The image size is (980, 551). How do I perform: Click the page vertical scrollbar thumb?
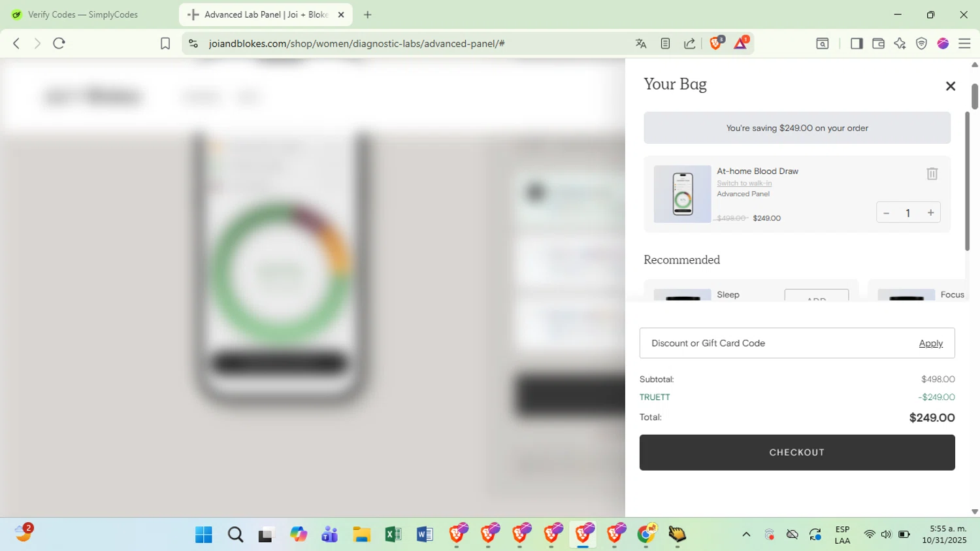[x=974, y=96]
